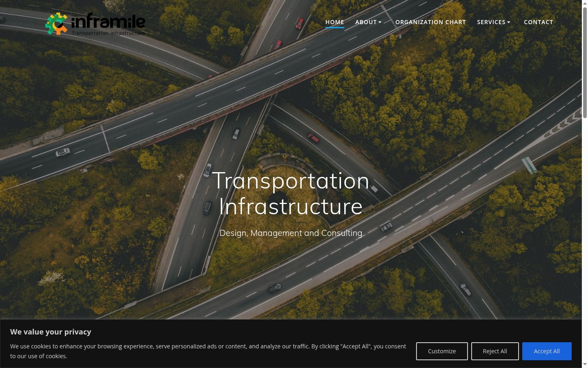Click the scrollbar down arrow

(585, 364)
